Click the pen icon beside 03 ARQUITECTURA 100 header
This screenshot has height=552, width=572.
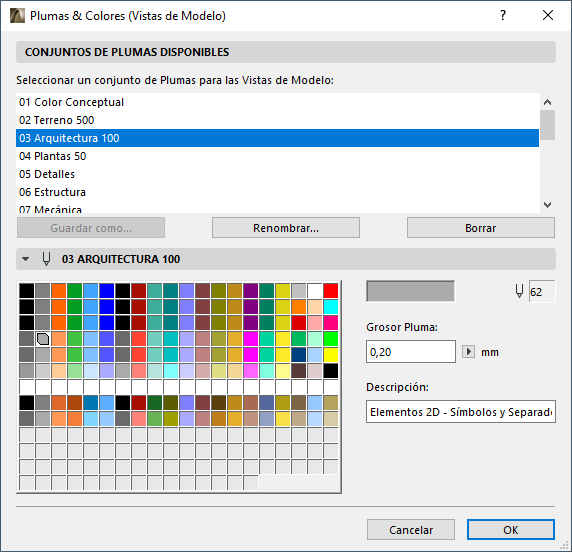tap(46, 259)
